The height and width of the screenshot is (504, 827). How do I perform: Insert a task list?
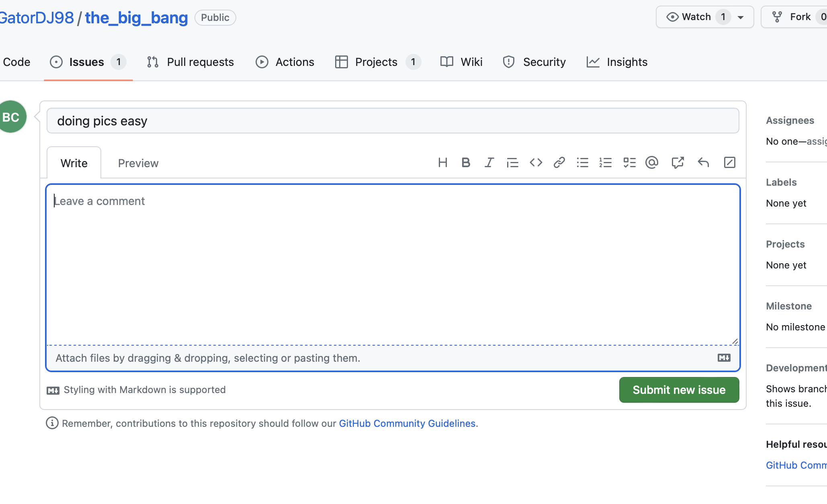[x=629, y=162]
